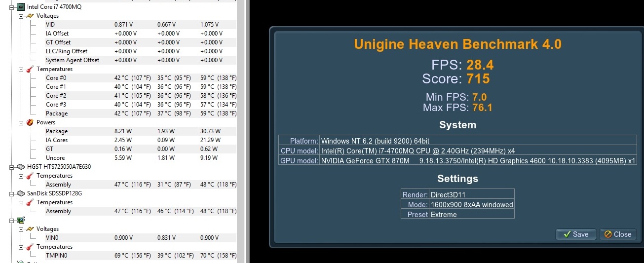Click the Intel Core i7 4700MQ chip icon

click(21, 7)
